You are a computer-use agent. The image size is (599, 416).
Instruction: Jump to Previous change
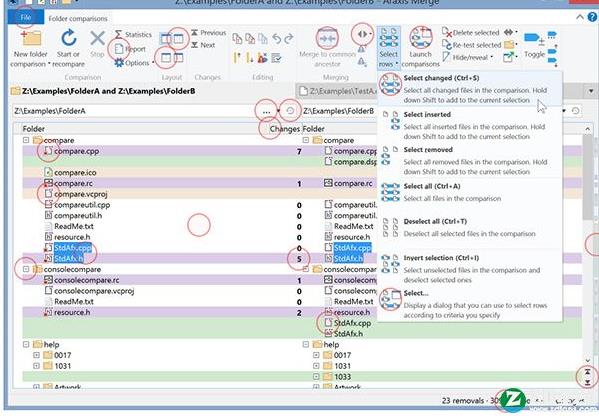(x=209, y=33)
